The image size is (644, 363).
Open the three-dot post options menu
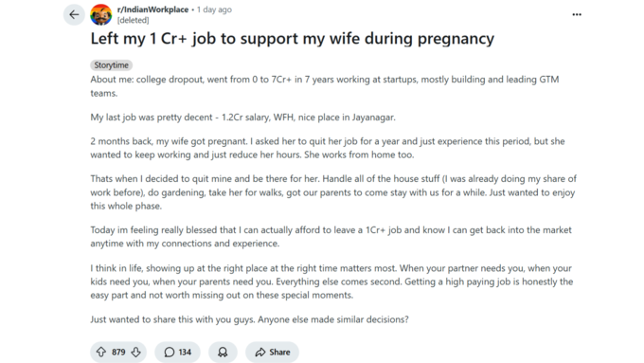pos(577,15)
